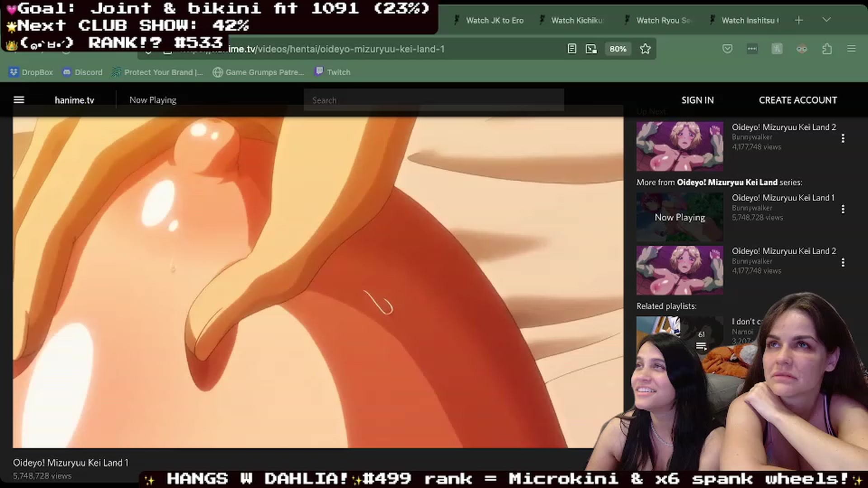Expand the list-all-tabs chevron
The height and width of the screenshot is (488, 868).
(x=826, y=20)
